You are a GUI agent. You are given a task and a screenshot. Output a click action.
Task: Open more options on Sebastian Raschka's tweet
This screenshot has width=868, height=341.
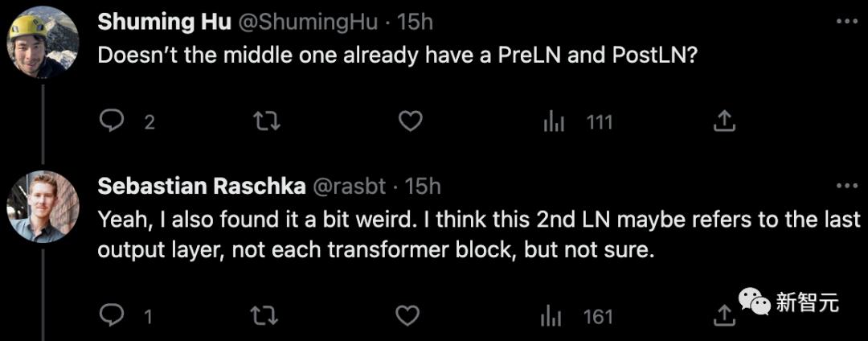pyautogui.click(x=846, y=185)
